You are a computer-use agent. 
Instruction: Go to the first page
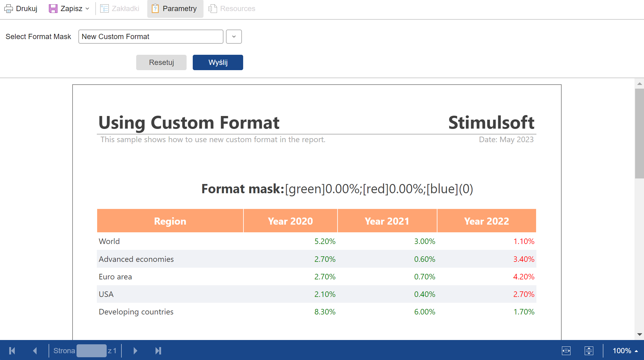[12, 351]
